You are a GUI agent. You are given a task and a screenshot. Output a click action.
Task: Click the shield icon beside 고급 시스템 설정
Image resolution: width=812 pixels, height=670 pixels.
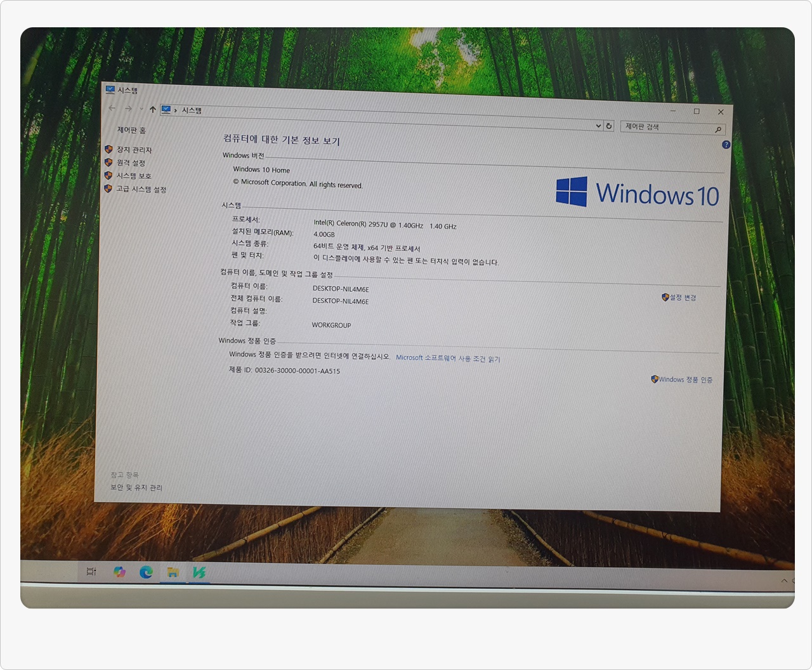tap(108, 188)
